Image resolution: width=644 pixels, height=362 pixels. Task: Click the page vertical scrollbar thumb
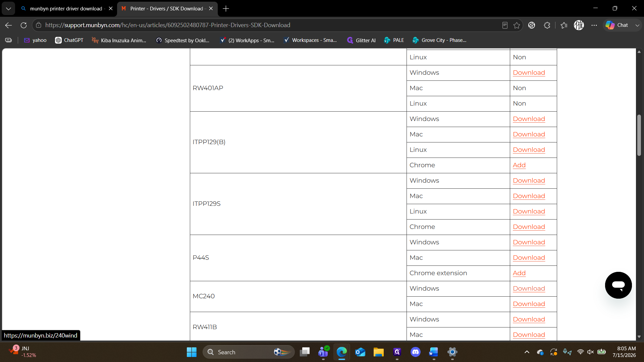(x=639, y=135)
